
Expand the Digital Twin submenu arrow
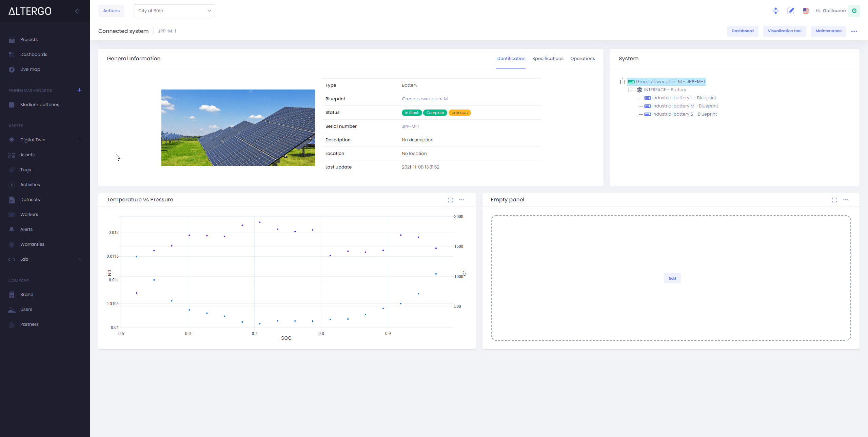[80, 140]
